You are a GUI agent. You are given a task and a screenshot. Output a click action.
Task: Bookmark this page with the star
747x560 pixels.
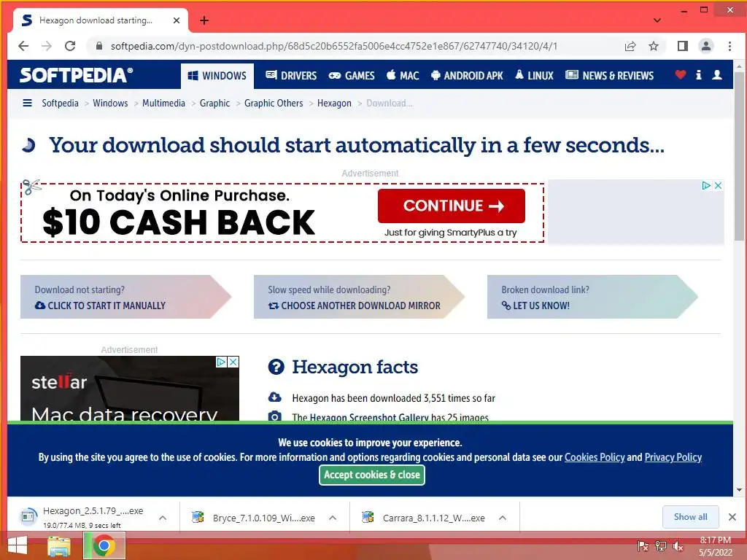654,46
